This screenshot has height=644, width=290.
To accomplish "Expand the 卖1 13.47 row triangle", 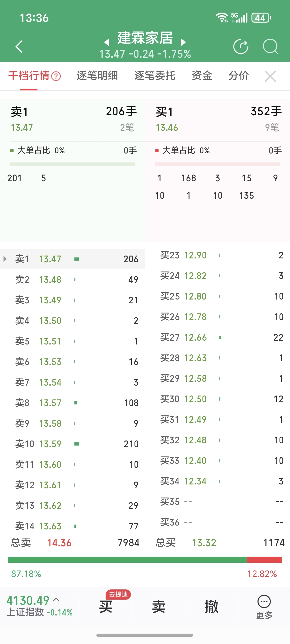I will [5, 259].
